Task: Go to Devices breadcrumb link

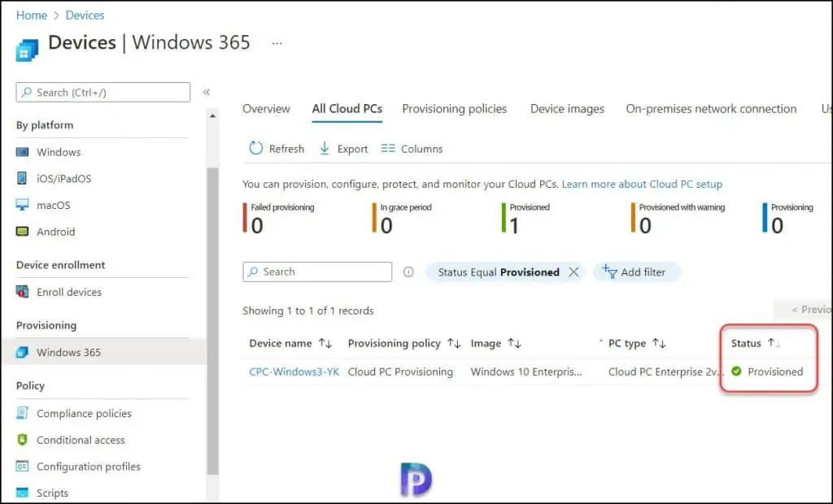Action: [85, 15]
